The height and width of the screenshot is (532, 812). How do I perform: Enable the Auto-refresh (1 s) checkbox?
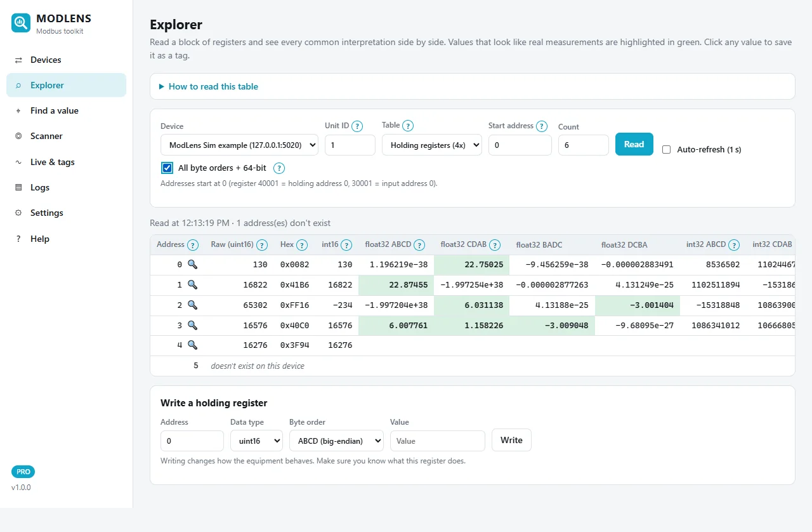(666, 150)
